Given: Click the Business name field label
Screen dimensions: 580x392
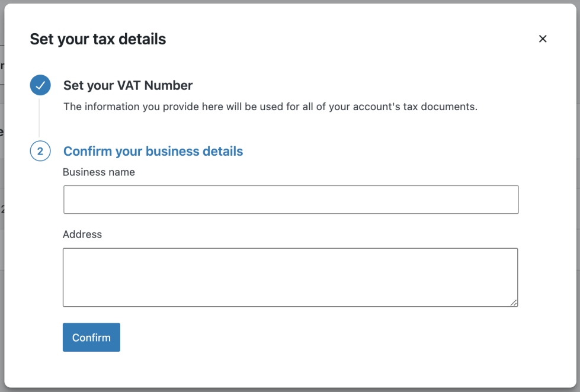Looking at the screenshot, I should (x=99, y=172).
